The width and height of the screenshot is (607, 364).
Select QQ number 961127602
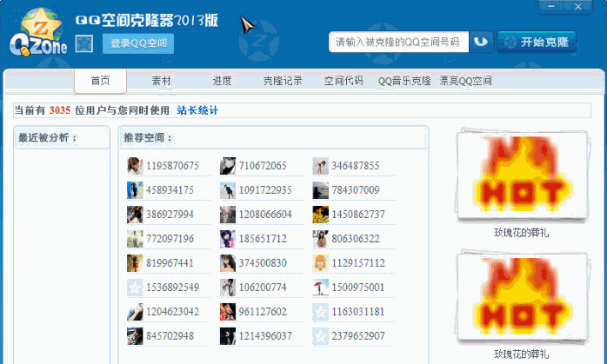point(263,312)
